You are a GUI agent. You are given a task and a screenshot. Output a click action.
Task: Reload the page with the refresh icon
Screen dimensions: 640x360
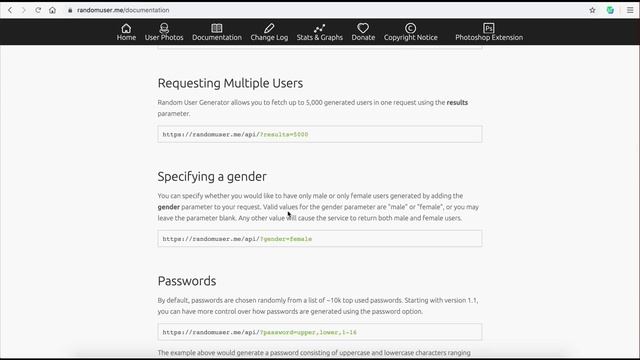38,10
